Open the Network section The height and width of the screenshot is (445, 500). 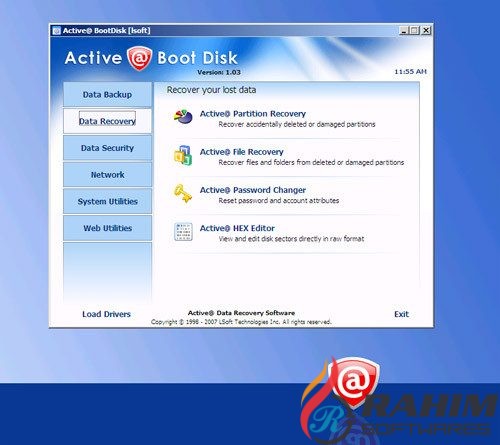tap(107, 175)
